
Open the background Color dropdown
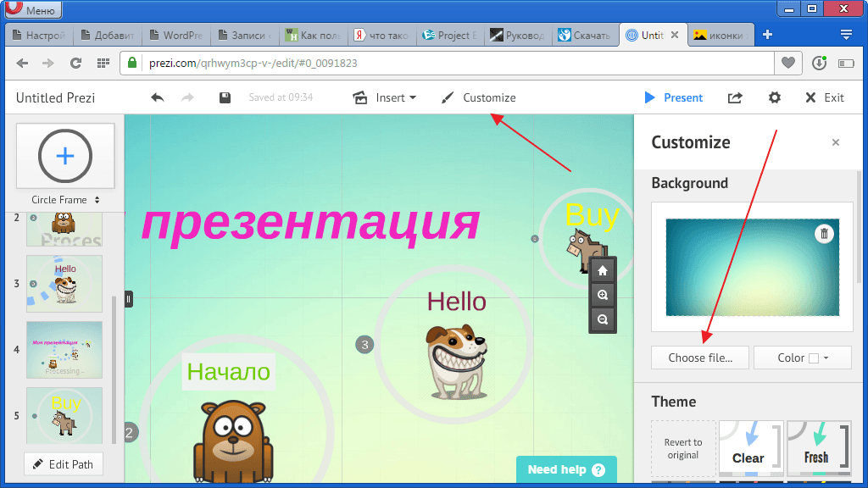point(802,358)
